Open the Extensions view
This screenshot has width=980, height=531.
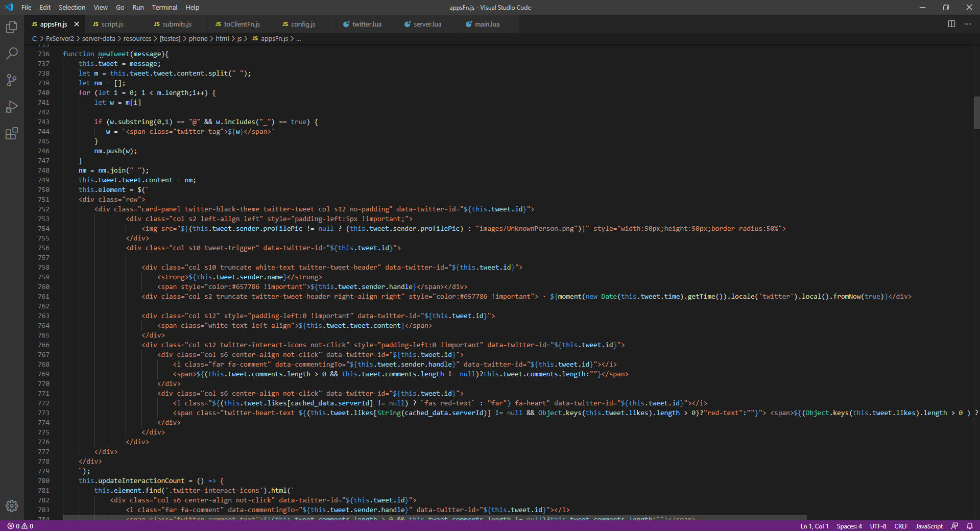pos(11,133)
